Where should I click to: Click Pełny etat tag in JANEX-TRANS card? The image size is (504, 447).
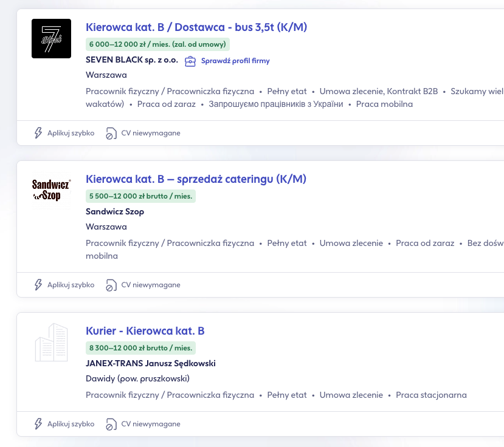(x=287, y=395)
